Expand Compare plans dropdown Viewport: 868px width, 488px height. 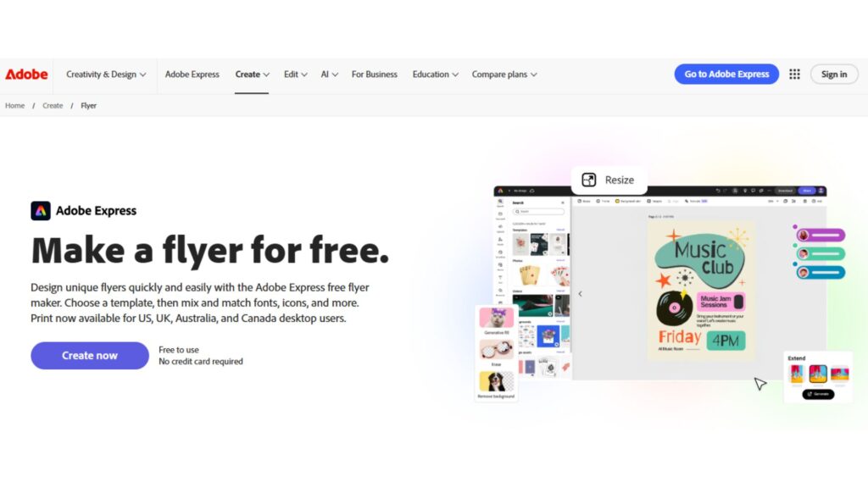[x=504, y=75]
